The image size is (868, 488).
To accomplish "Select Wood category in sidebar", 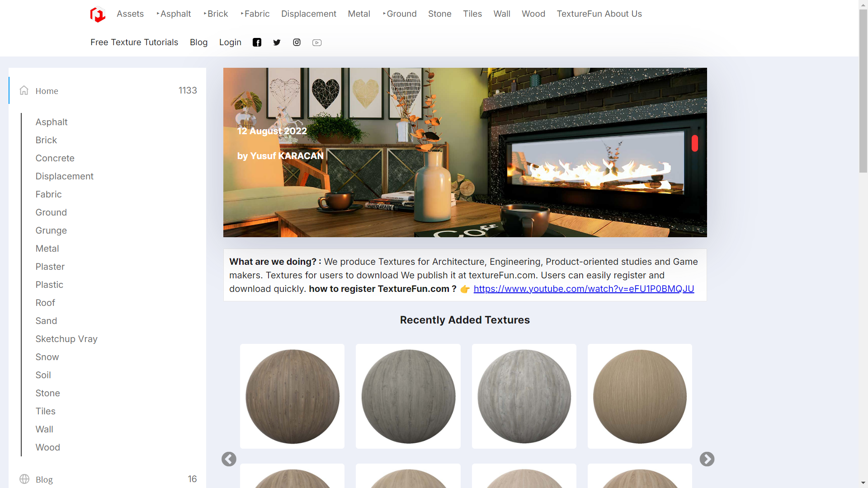I will point(48,447).
